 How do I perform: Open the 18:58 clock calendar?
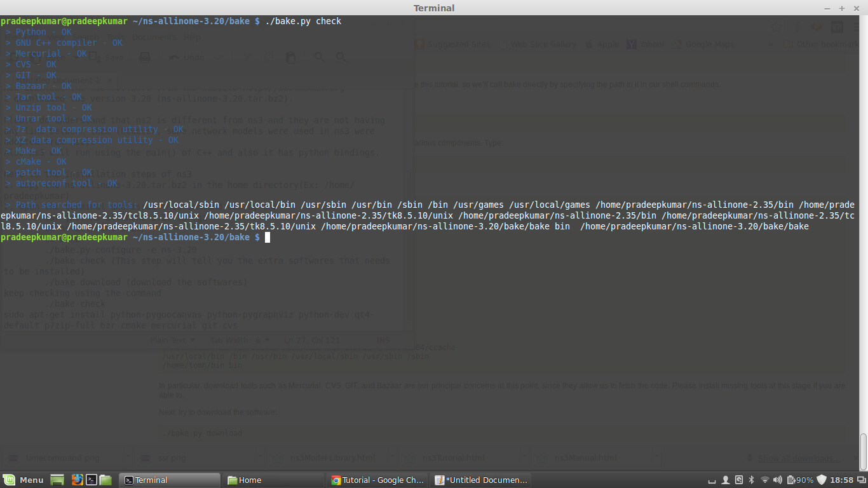(841, 480)
